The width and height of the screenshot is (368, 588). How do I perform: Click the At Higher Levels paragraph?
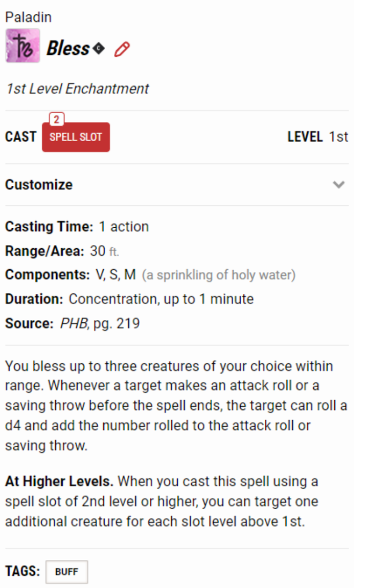coord(162,502)
